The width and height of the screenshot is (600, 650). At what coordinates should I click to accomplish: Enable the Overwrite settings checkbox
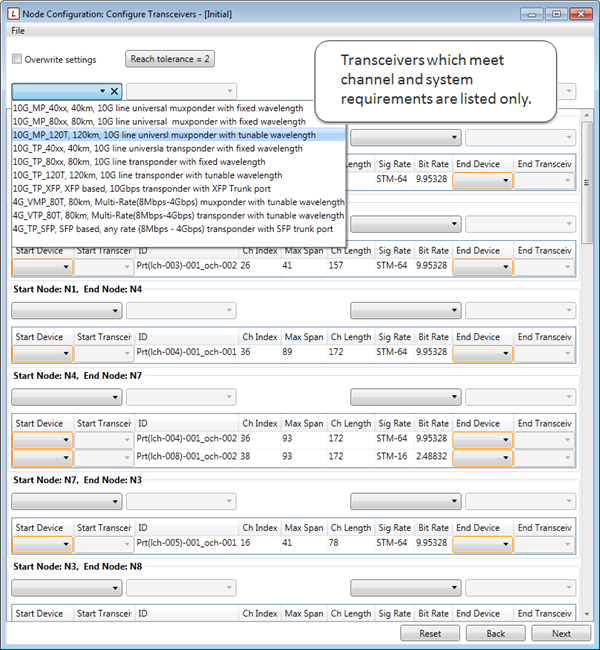[17, 59]
